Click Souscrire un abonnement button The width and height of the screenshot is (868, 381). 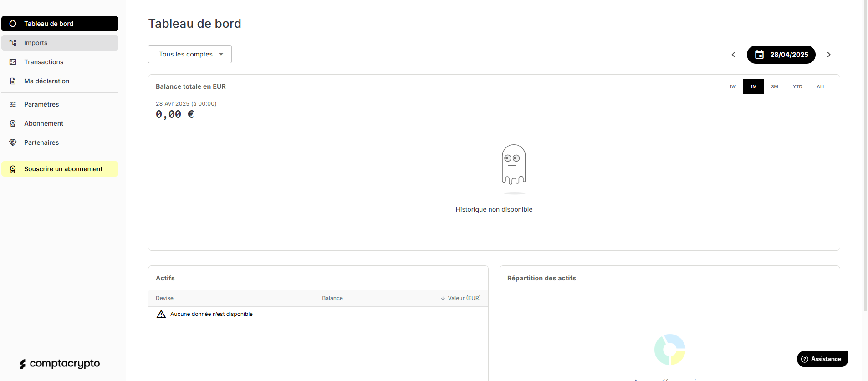point(60,169)
